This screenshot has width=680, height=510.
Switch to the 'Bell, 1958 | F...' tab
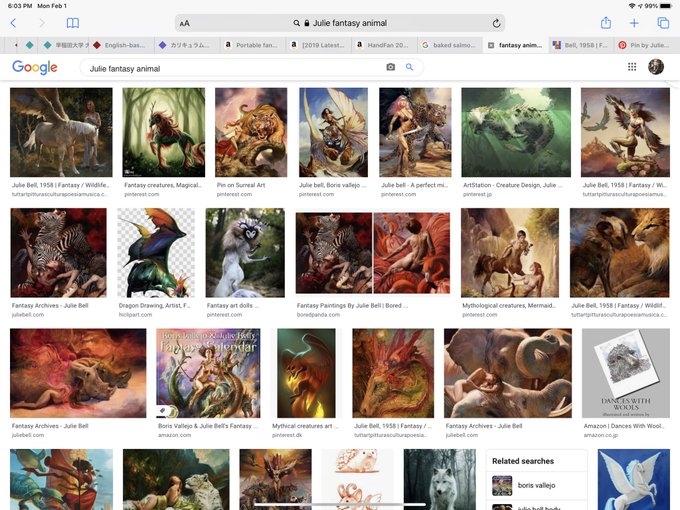click(x=582, y=45)
